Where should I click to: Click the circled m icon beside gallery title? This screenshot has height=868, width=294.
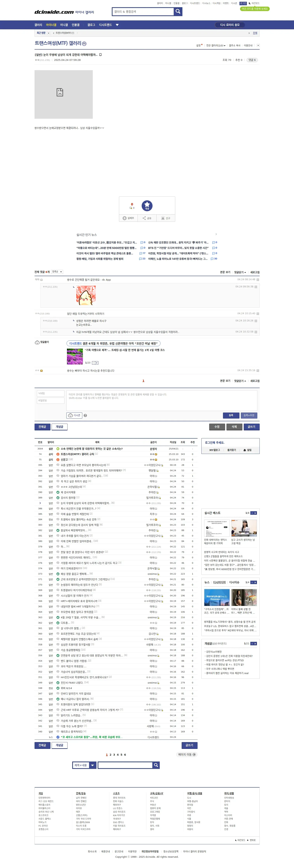[x=84, y=44]
